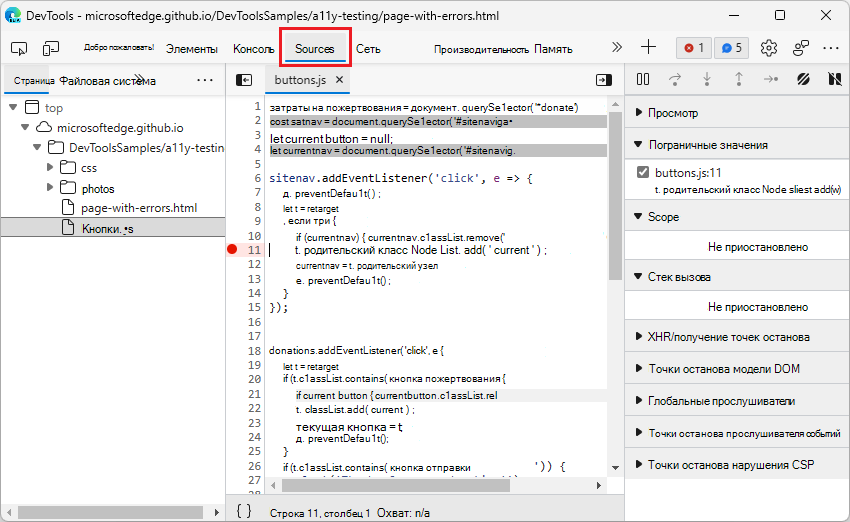Switch to the Элементы tab
The height and width of the screenshot is (522, 850).
192,49
